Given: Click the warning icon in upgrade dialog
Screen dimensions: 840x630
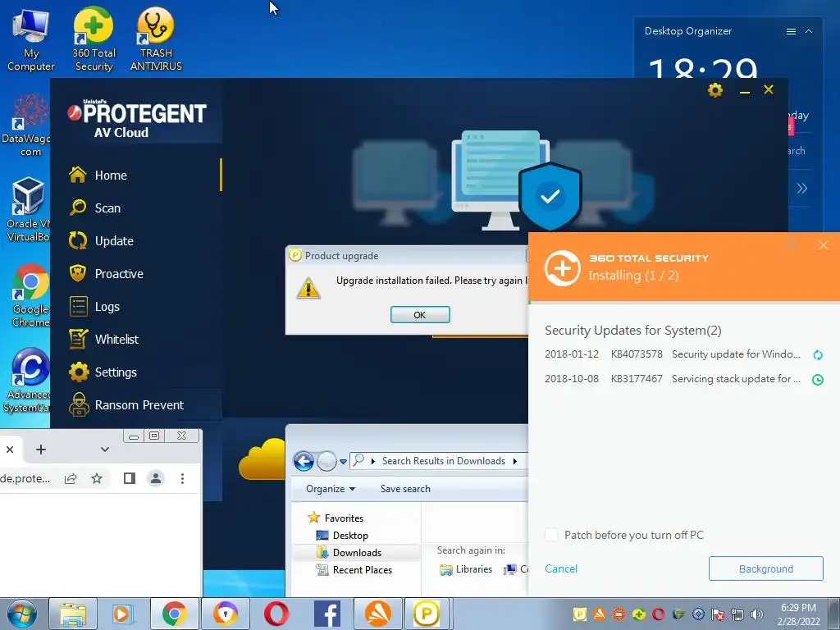Looking at the screenshot, I should (x=308, y=288).
